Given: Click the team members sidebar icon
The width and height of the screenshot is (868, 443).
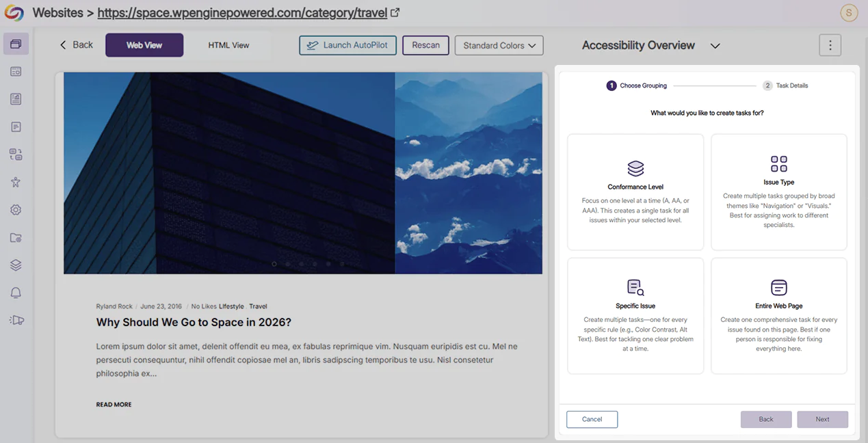Looking at the screenshot, I should coord(15,155).
